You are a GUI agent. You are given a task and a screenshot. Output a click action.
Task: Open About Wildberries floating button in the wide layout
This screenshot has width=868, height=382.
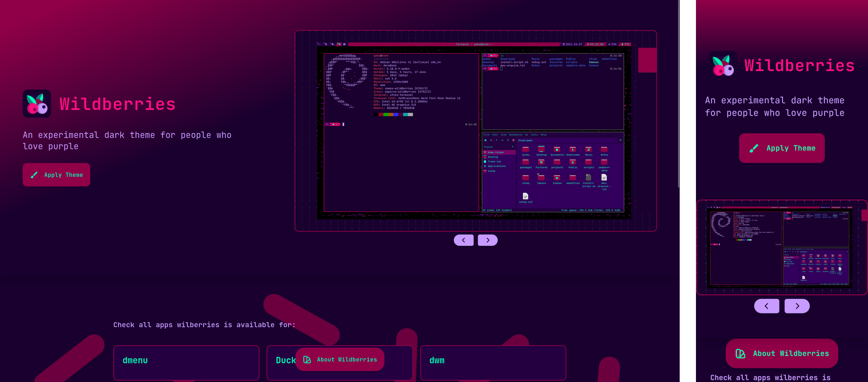pos(340,359)
